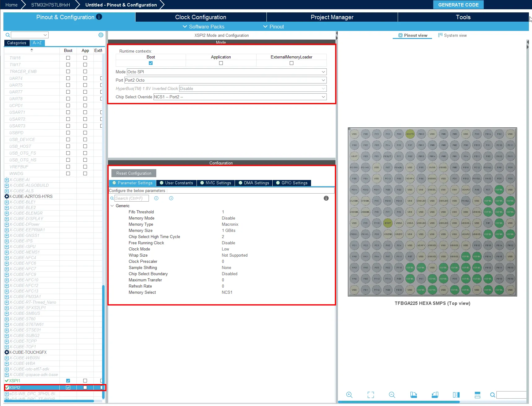
Task: Click the download icon next to X-CUBE-AI
Action: [7, 180]
